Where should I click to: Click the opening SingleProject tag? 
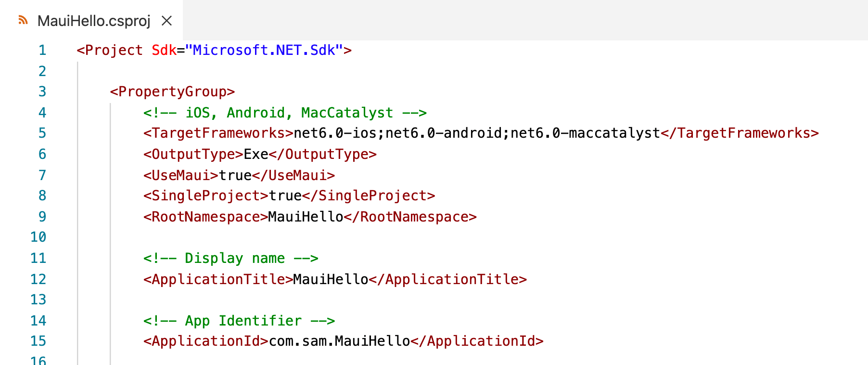click(205, 196)
